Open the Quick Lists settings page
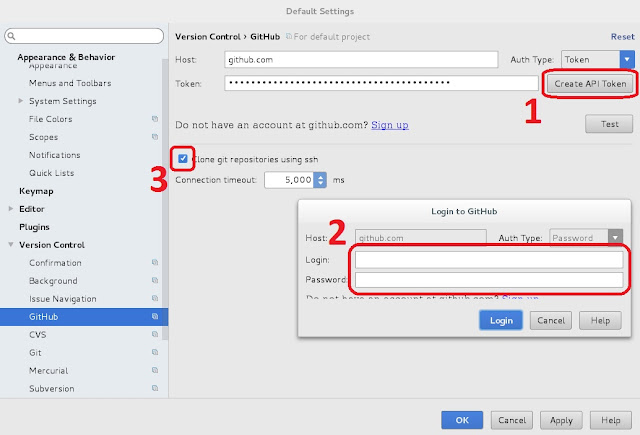 pos(51,173)
